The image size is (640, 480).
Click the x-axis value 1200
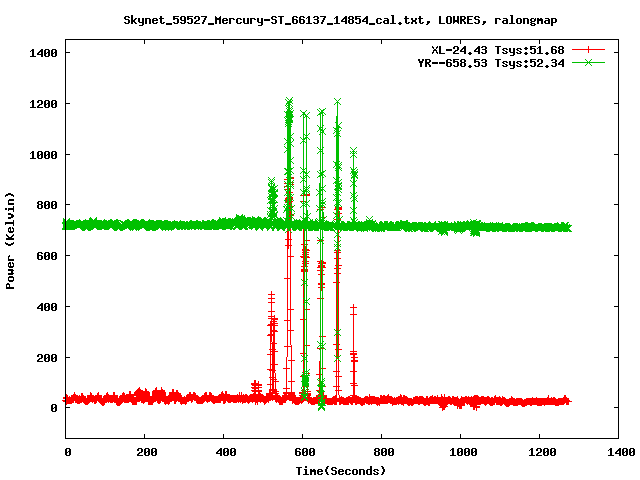(x=542, y=452)
